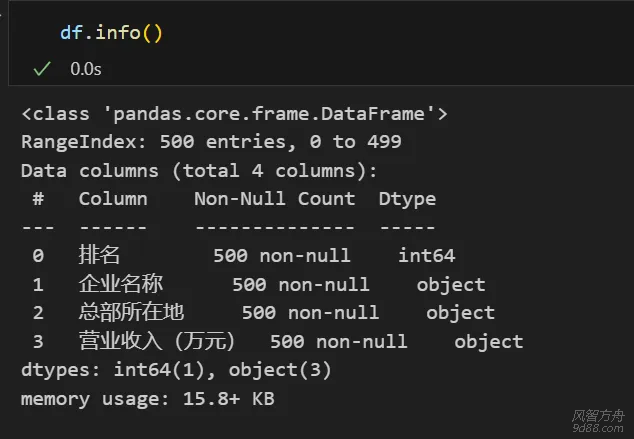The image size is (634, 439).
Task: Click the 企业名称 column name
Action: click(120, 284)
